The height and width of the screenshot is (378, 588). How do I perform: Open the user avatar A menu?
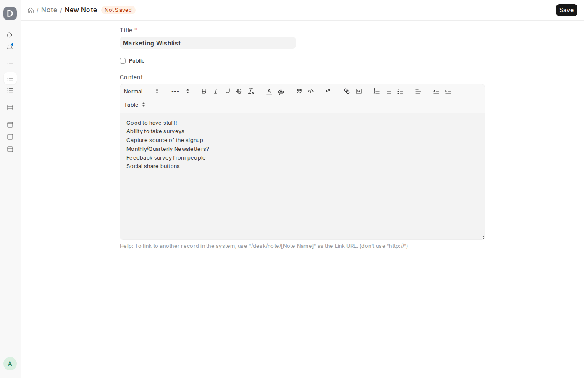click(10, 364)
